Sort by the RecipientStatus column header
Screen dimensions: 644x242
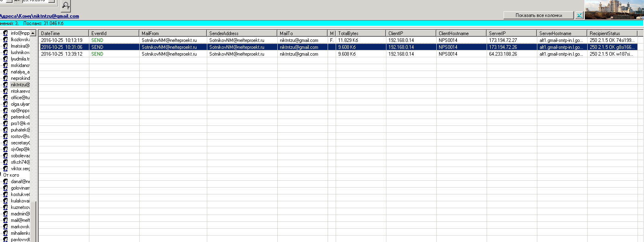pos(612,33)
